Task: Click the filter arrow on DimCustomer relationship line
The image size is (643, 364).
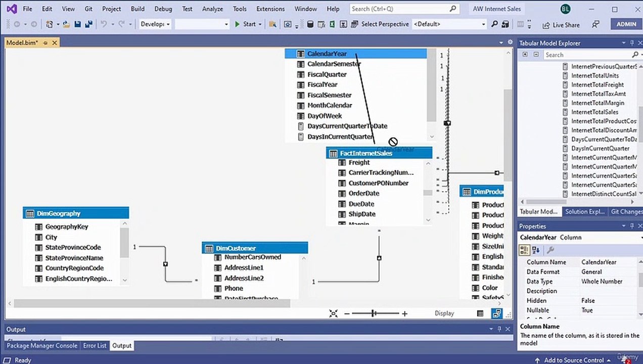Action: [x=379, y=258]
